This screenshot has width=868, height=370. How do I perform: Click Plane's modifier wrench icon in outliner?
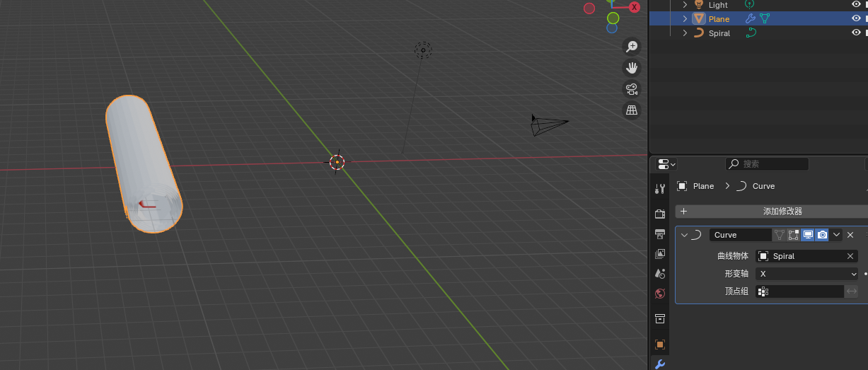point(751,19)
